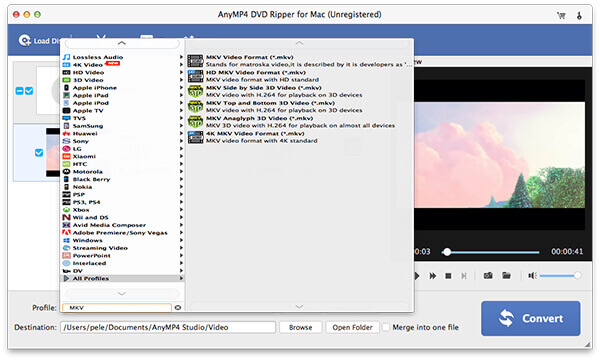The image size is (600, 360).
Task: Click the Motorola logo icon
Action: [66, 172]
